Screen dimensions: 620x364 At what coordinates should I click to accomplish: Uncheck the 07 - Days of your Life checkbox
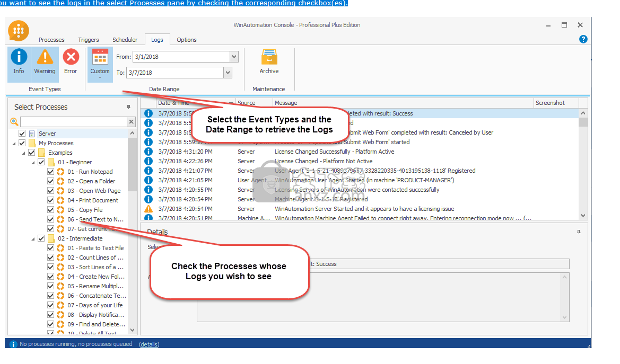point(50,305)
